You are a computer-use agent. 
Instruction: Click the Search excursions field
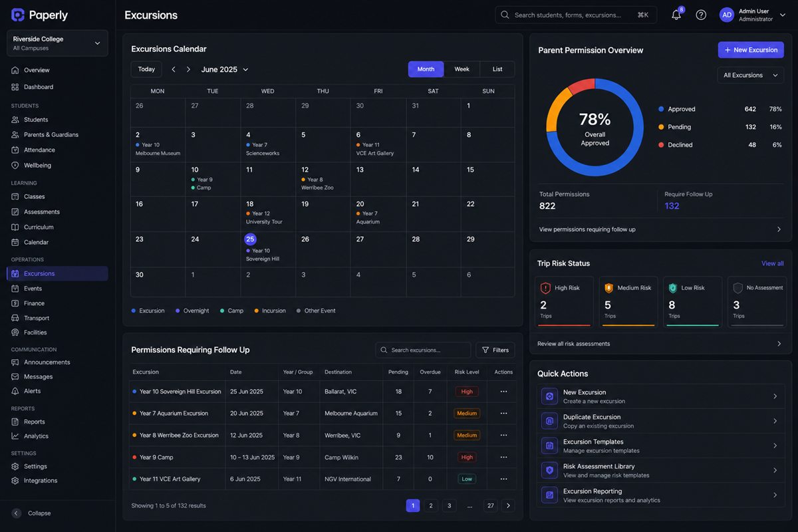pyautogui.click(x=423, y=350)
